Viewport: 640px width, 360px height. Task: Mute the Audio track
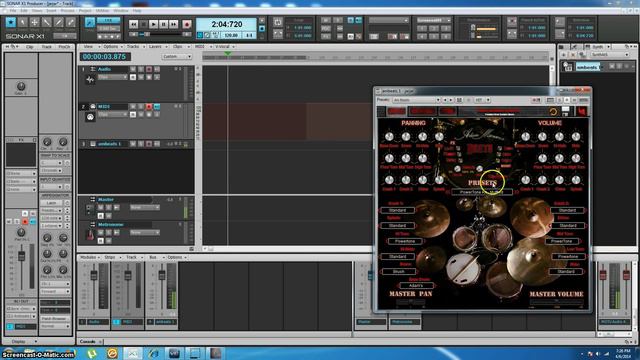(x=133, y=69)
